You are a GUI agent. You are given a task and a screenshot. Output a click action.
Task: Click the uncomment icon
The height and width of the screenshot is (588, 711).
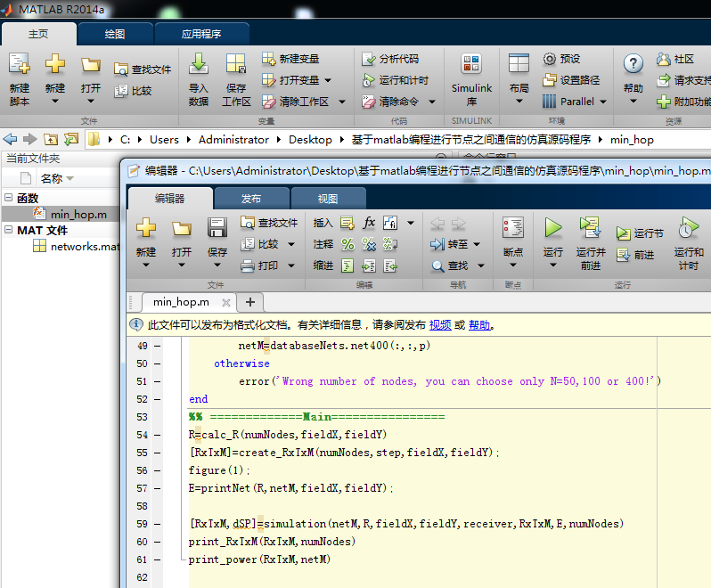click(x=369, y=244)
